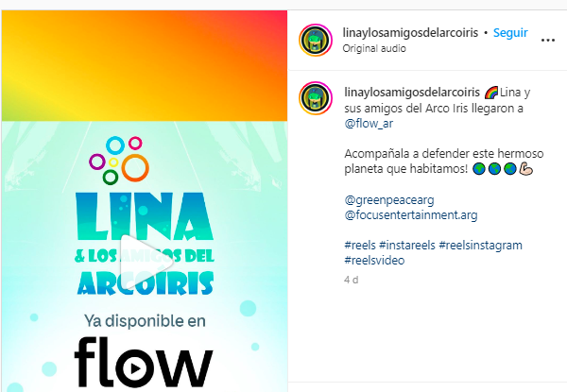
Task: Click the Seguir follow button
Action: coord(510,32)
